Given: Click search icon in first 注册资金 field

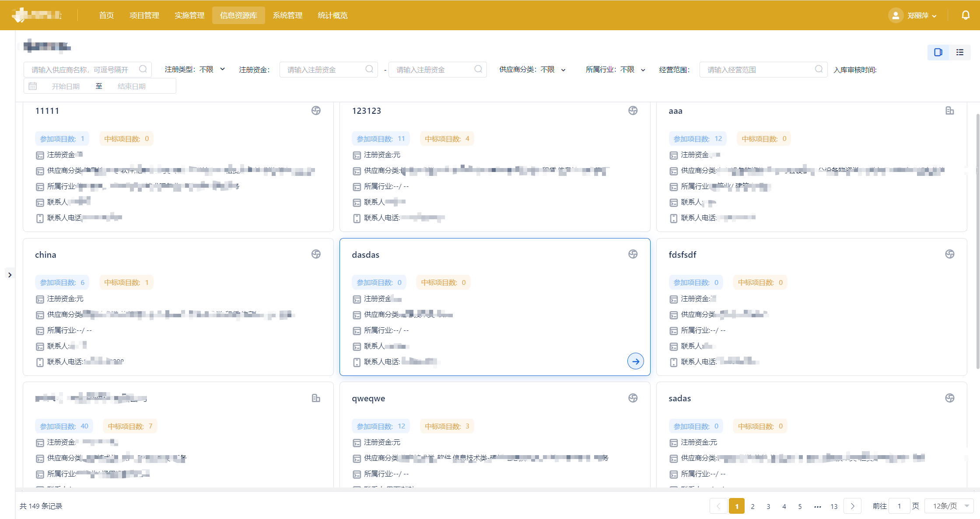Looking at the screenshot, I should (x=369, y=69).
